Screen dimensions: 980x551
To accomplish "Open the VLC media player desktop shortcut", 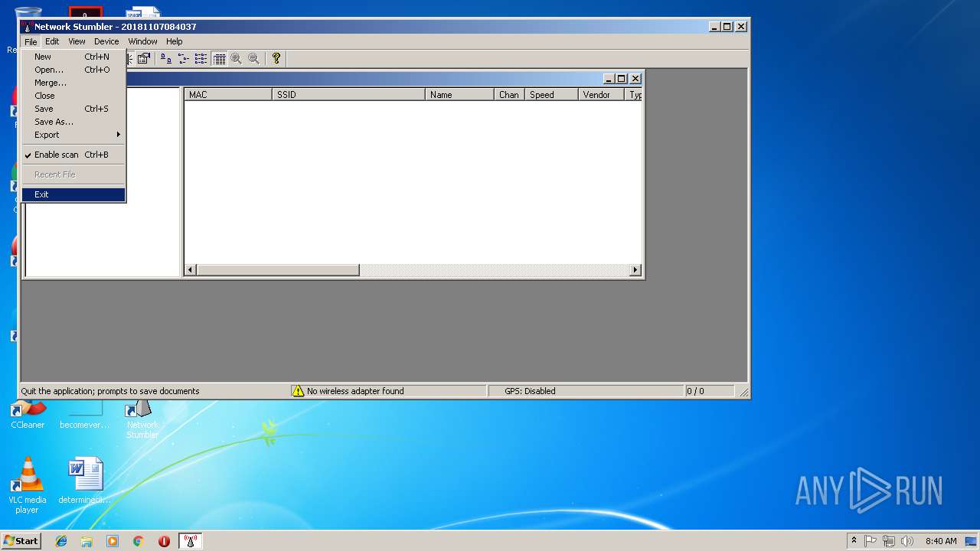I will (28, 485).
